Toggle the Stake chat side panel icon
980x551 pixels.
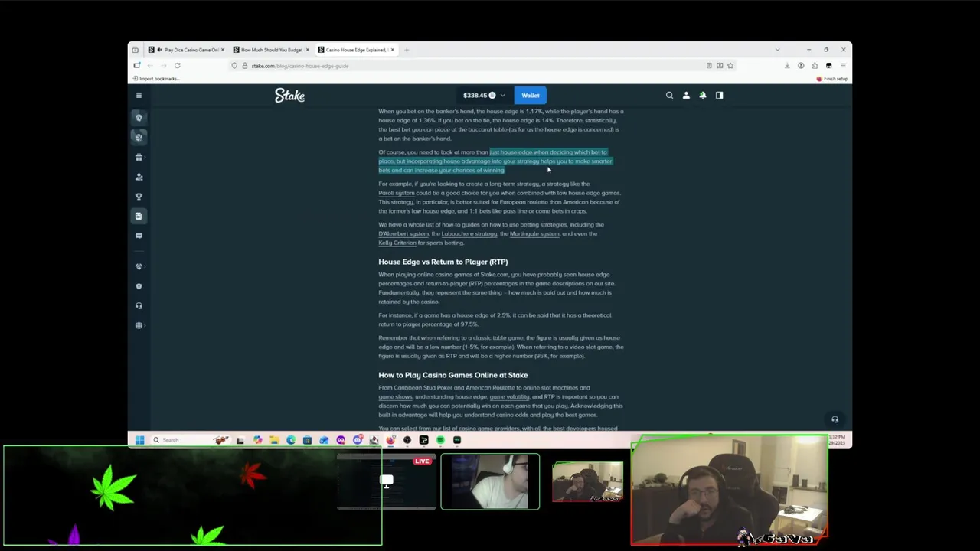pos(719,96)
